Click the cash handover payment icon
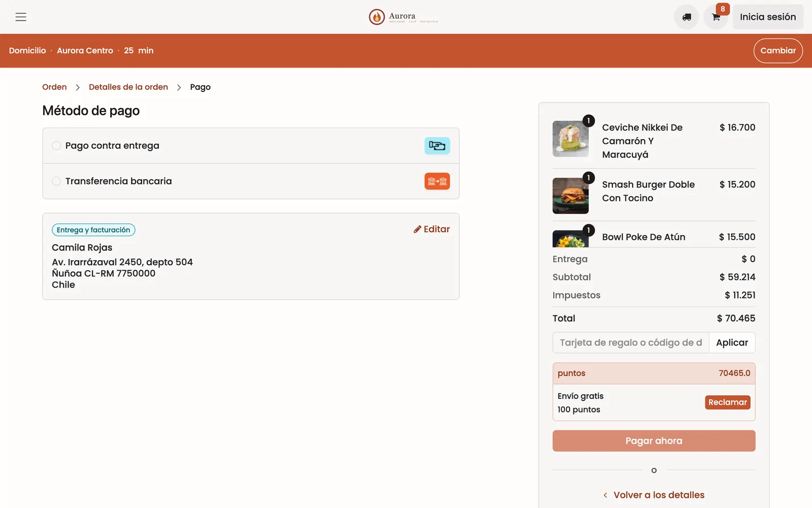The width and height of the screenshot is (812, 508). click(437, 146)
